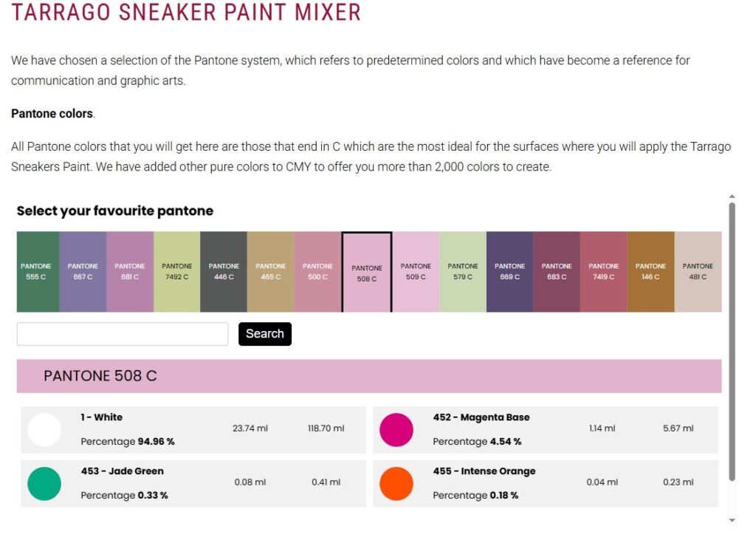756x543 pixels.
Task: Click the scrollbar down arrow
Action: 732,520
